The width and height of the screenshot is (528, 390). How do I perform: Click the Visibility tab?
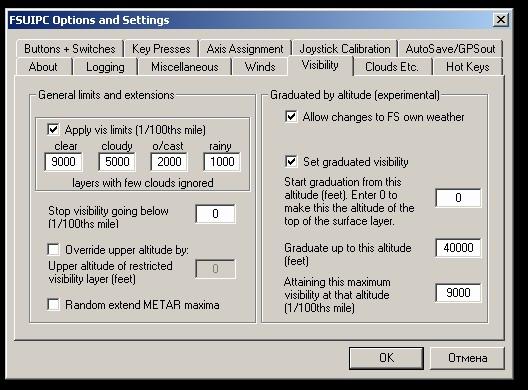click(320, 65)
